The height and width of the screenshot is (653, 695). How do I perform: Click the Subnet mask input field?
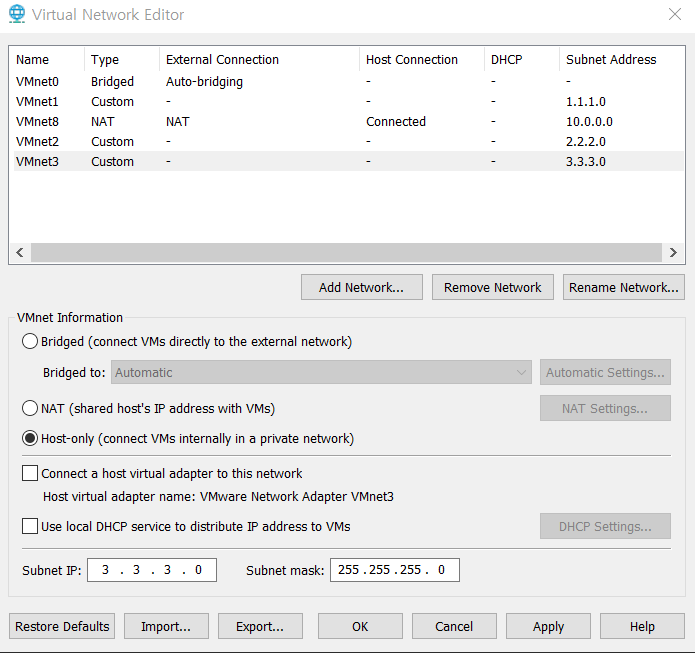[395, 570]
